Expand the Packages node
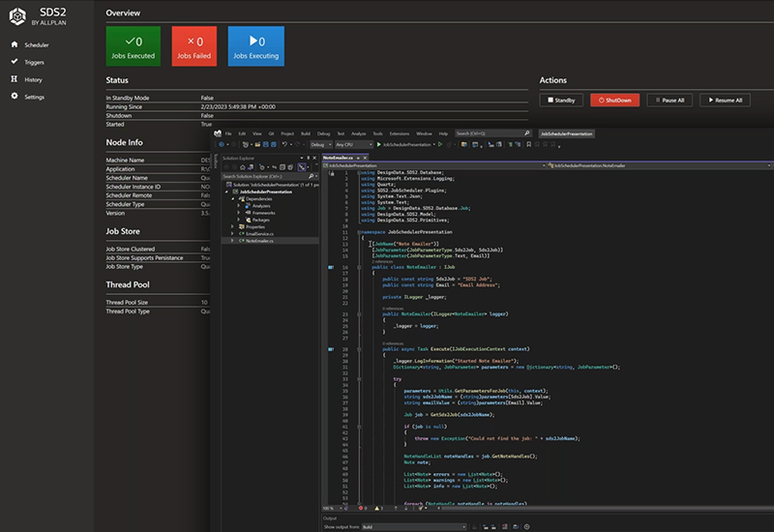The height and width of the screenshot is (532, 774). [239, 220]
